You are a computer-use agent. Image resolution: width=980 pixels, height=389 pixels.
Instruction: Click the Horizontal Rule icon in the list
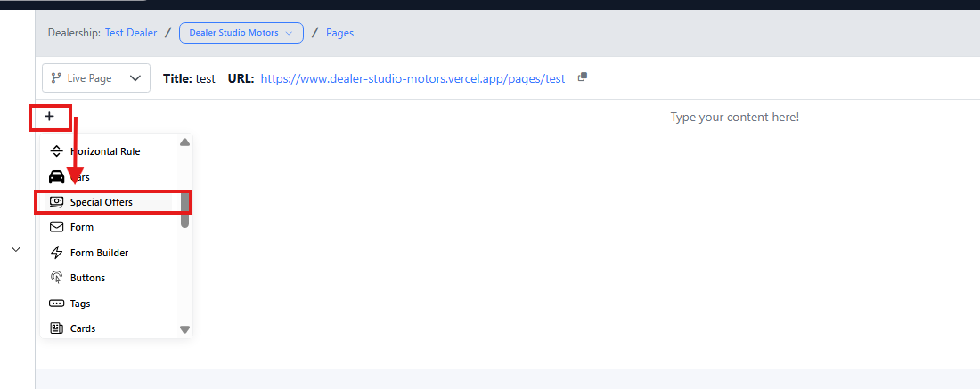[x=57, y=151]
